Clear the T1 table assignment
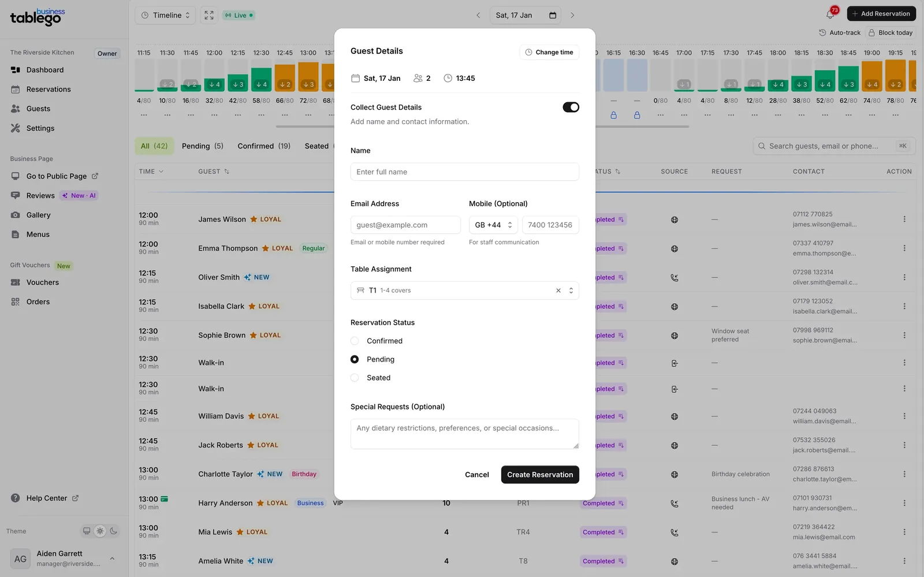The image size is (924, 577). pos(558,291)
